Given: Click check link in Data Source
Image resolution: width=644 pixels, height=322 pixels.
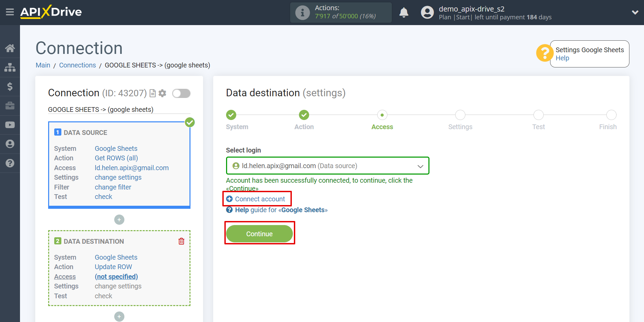Looking at the screenshot, I should 103,197.
